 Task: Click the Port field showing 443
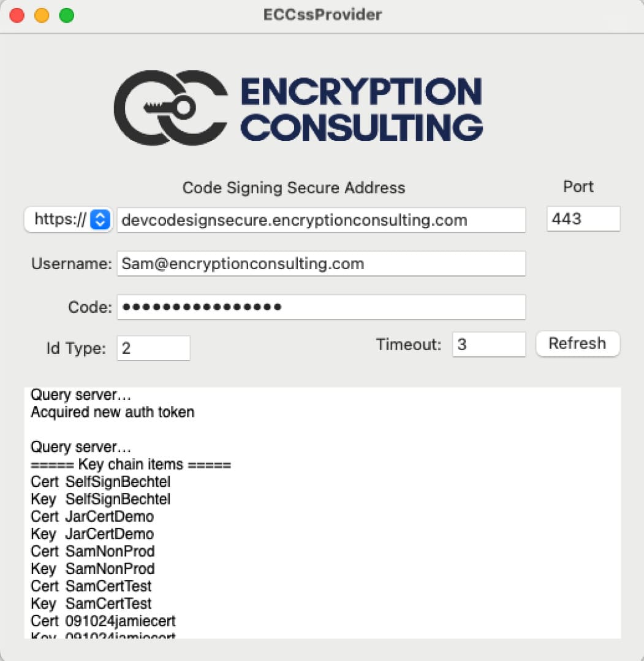click(x=583, y=219)
